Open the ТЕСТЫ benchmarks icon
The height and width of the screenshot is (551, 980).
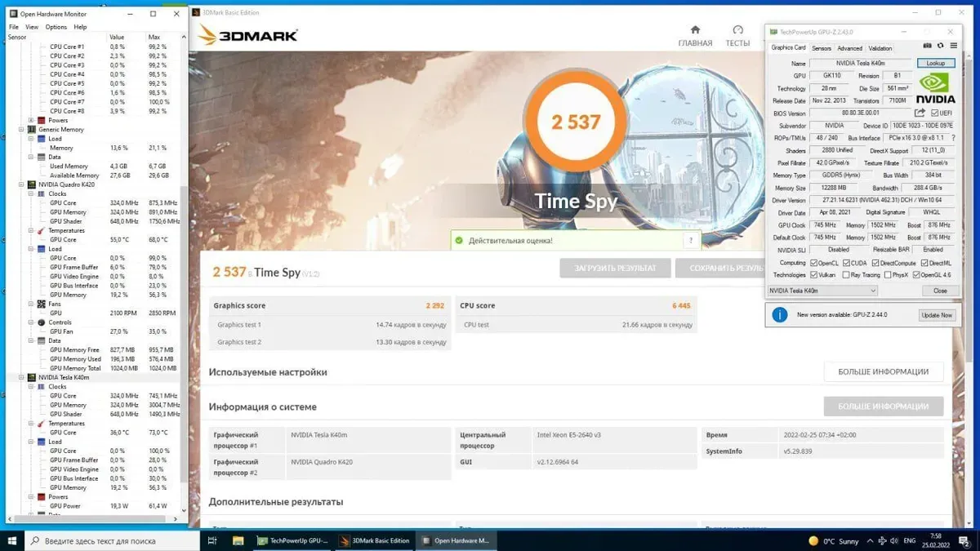[737, 30]
